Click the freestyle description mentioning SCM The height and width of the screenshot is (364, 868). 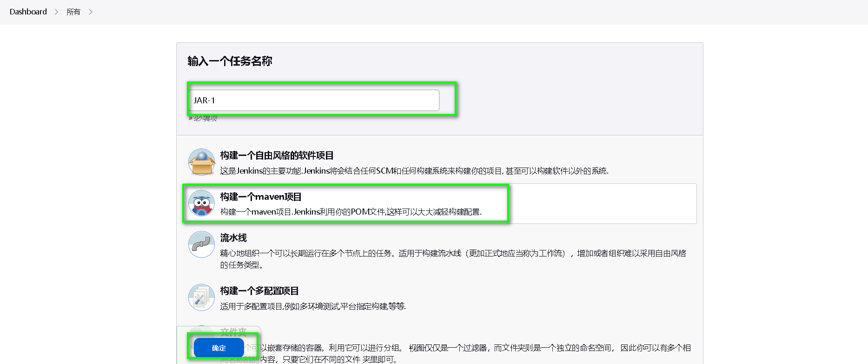tap(414, 171)
